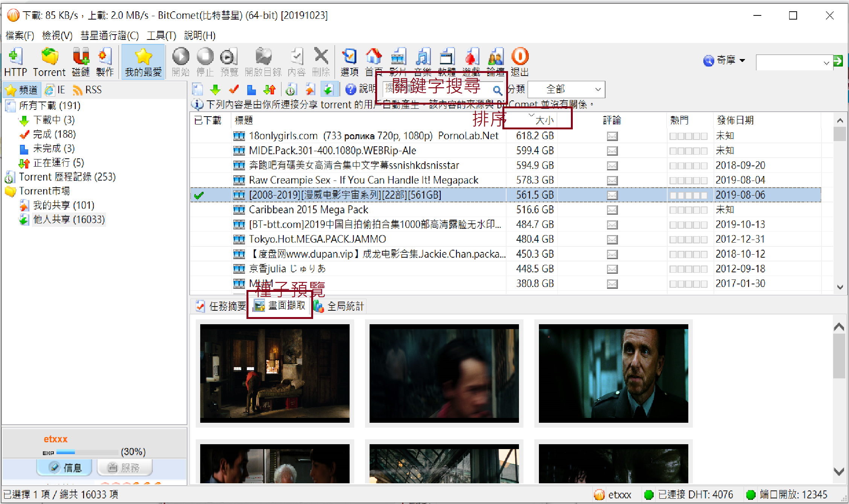Switch to the RSS tab

tap(87, 90)
